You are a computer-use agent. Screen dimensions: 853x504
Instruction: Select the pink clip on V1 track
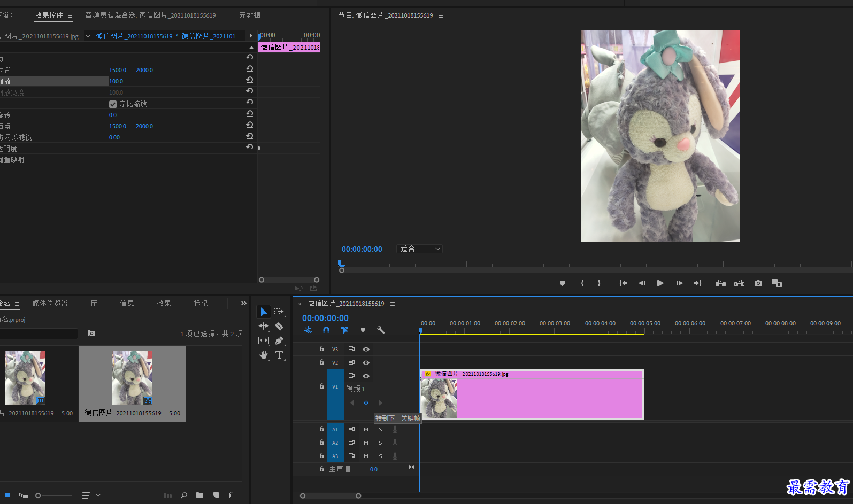(x=532, y=394)
